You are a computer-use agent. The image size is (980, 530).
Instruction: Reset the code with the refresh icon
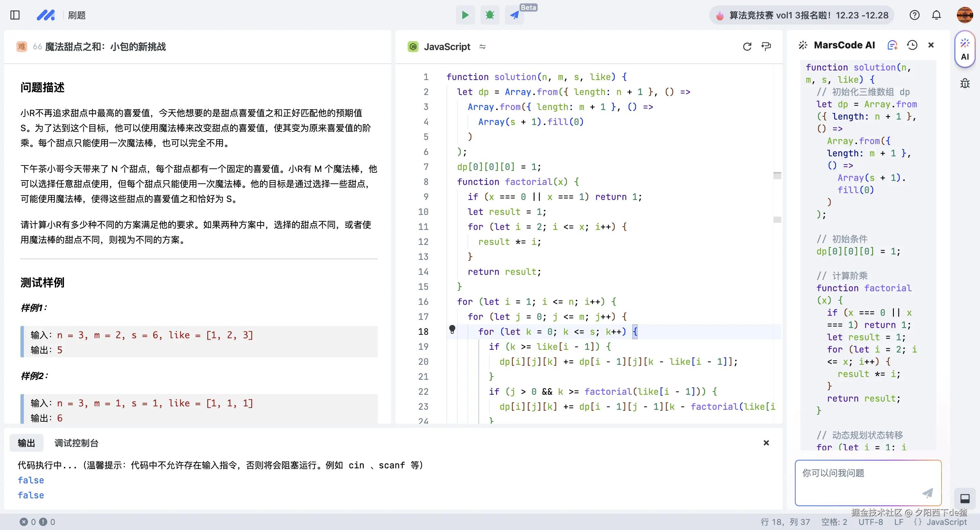pos(747,46)
